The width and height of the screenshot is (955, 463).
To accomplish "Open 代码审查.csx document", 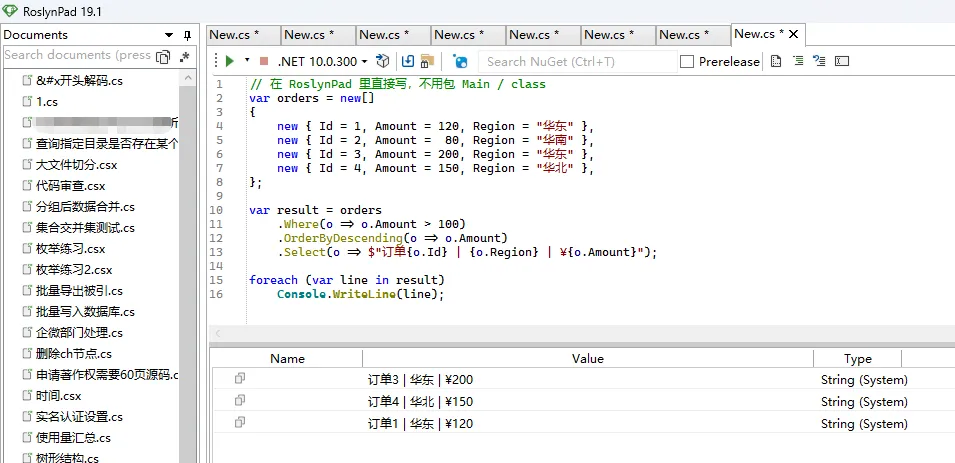I will click(x=70, y=186).
